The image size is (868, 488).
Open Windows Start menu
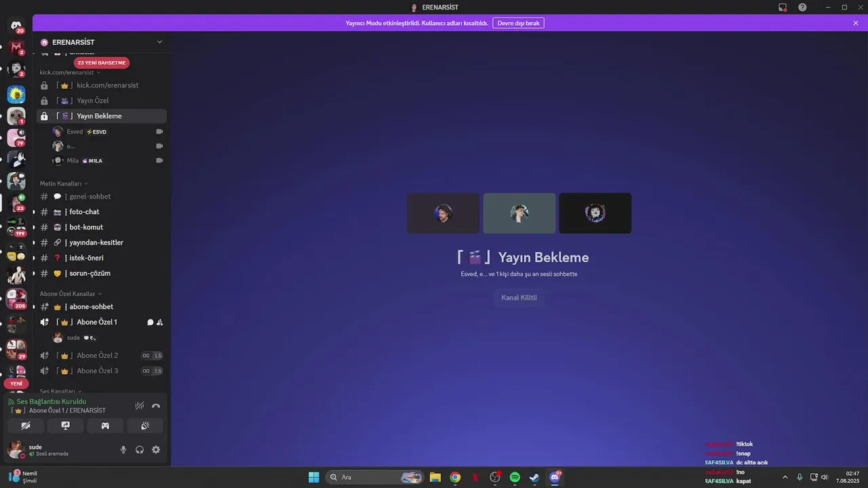tap(314, 477)
